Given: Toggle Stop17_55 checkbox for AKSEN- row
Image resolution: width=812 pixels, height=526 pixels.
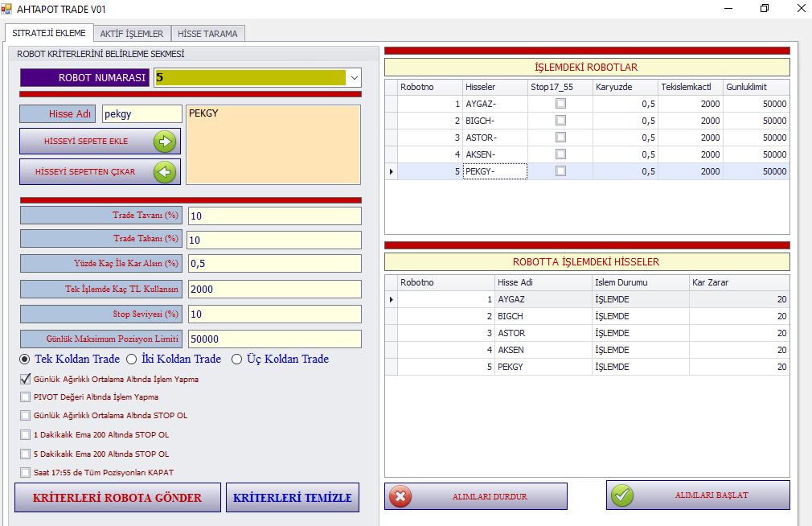Looking at the screenshot, I should coord(560,154).
